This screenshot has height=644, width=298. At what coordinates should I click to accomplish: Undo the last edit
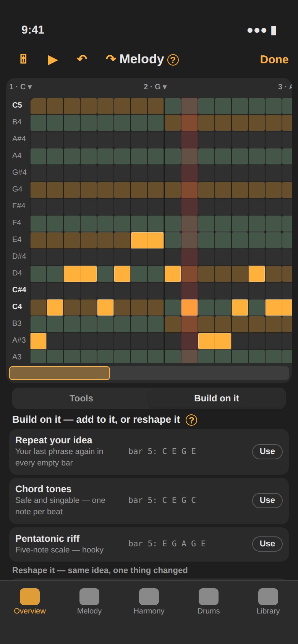pyautogui.click(x=82, y=59)
